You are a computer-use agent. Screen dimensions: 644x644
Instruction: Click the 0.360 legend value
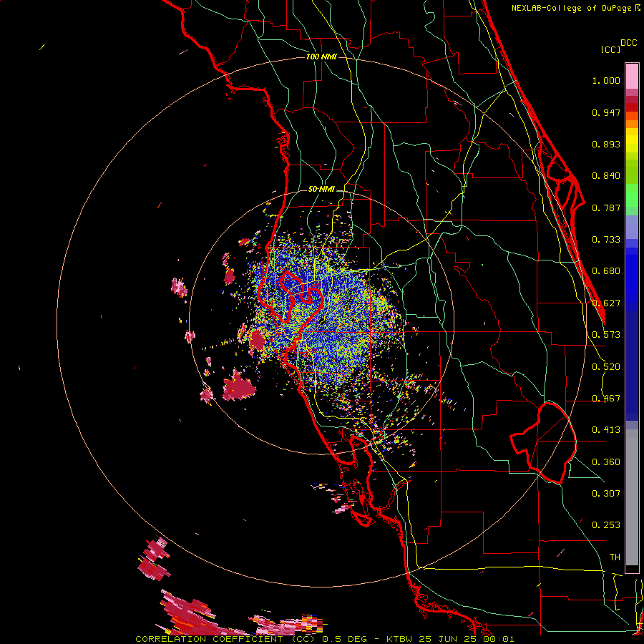click(x=606, y=462)
